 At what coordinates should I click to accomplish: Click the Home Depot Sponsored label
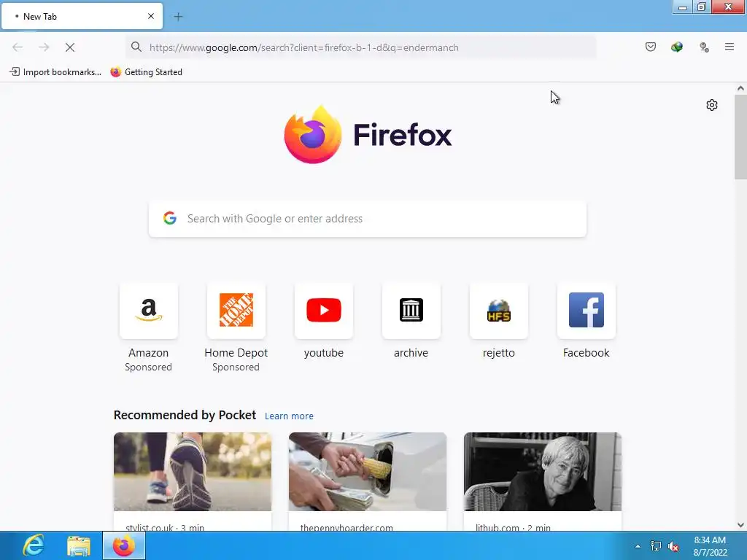236,367
